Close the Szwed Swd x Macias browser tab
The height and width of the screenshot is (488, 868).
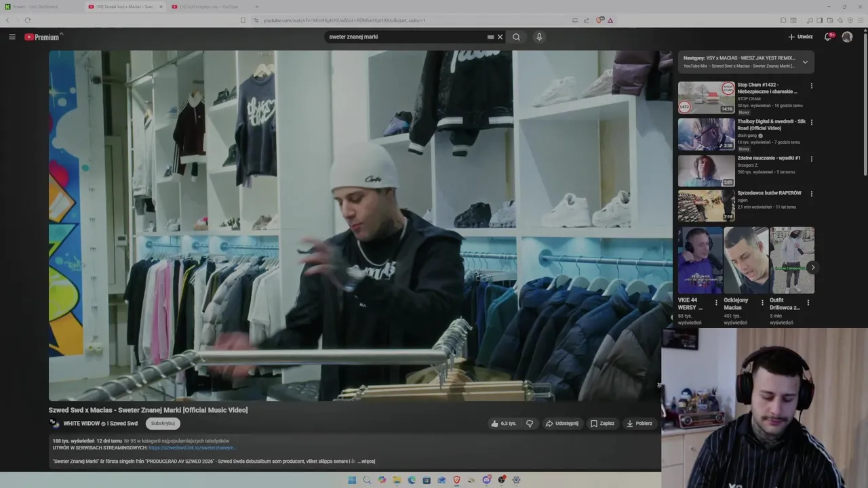point(161,7)
